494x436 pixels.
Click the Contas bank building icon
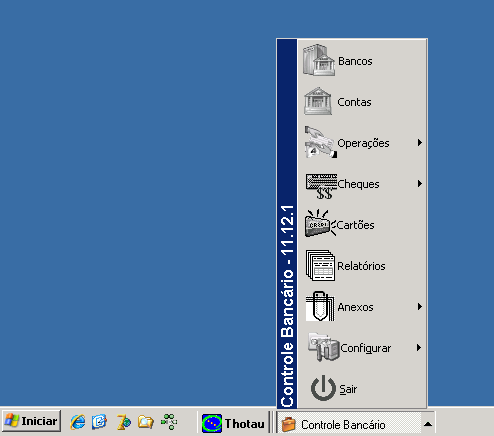[x=318, y=101]
